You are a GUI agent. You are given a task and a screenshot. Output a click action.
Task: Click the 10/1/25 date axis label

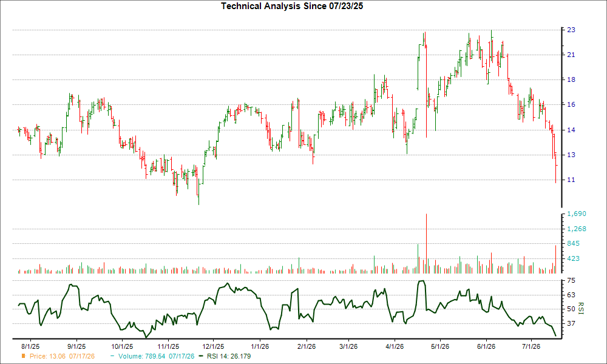[x=123, y=346]
